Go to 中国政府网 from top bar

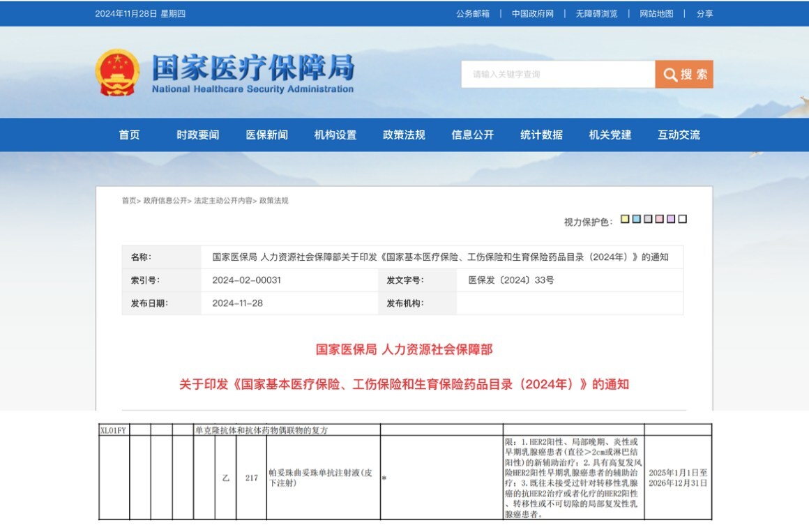[x=532, y=14]
